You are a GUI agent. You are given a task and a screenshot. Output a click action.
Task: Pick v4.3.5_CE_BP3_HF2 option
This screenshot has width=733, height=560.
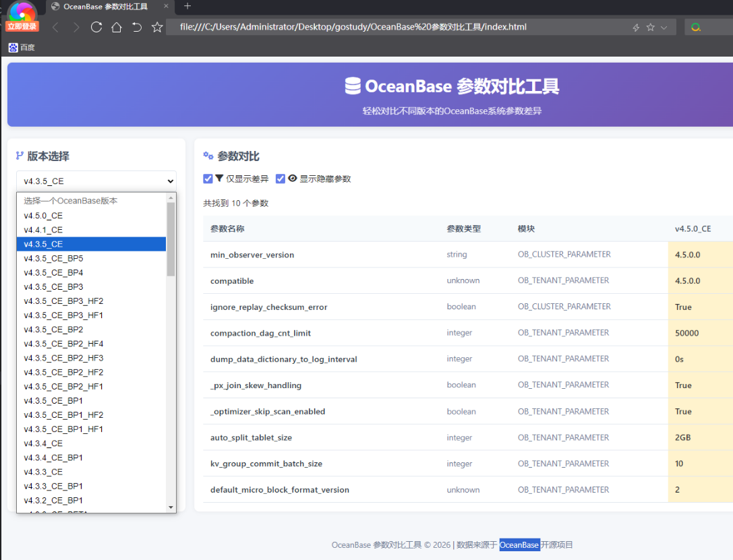click(x=91, y=301)
